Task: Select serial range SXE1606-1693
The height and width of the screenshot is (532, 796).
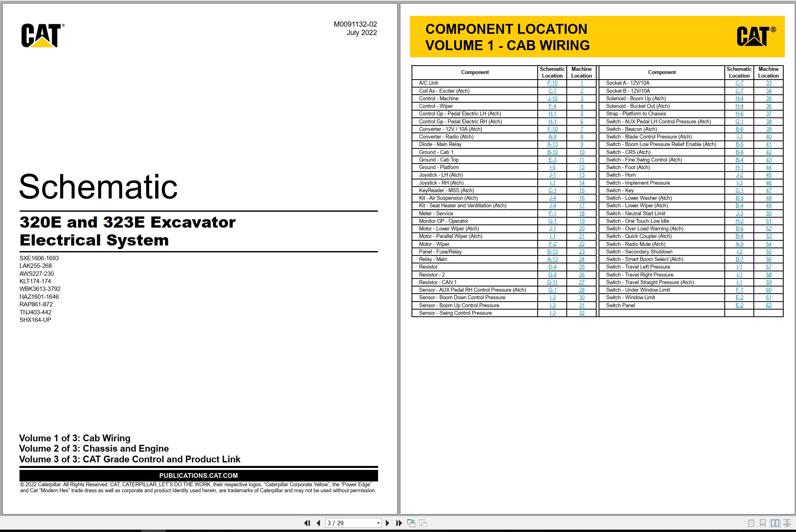Action: pos(39,258)
